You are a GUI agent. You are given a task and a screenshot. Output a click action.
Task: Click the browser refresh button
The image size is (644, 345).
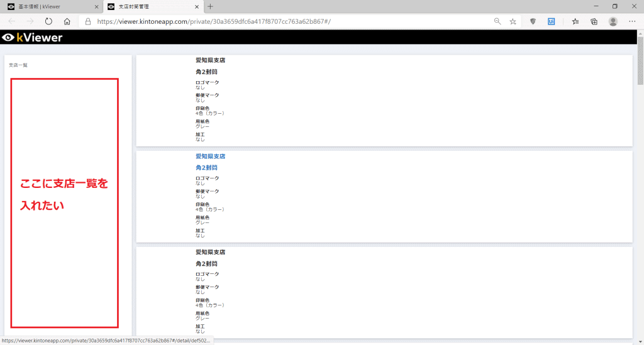tap(48, 21)
